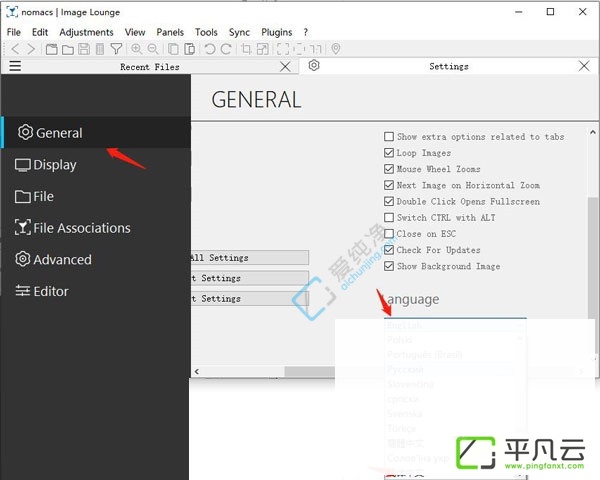Image resolution: width=600 pixels, height=480 pixels.
Task: Close the Recent Files tab
Action: click(285, 67)
